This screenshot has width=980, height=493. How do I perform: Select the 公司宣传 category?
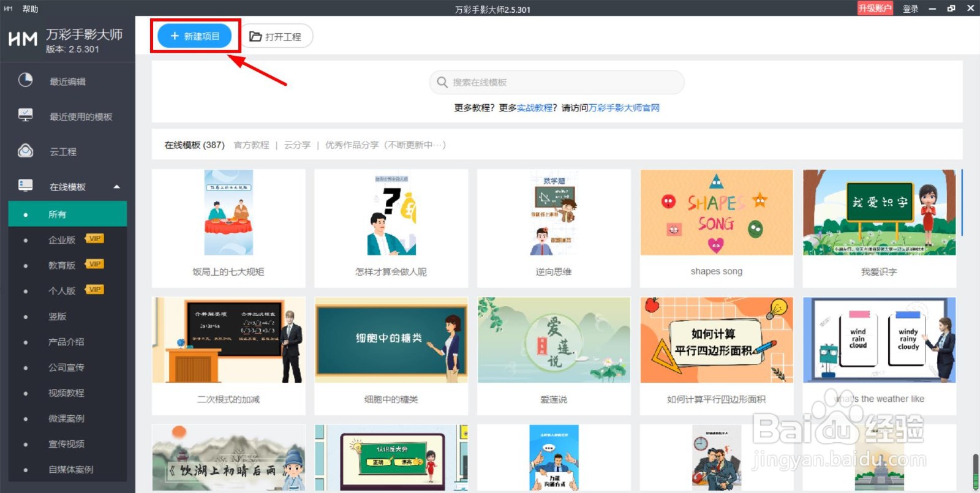(x=67, y=367)
